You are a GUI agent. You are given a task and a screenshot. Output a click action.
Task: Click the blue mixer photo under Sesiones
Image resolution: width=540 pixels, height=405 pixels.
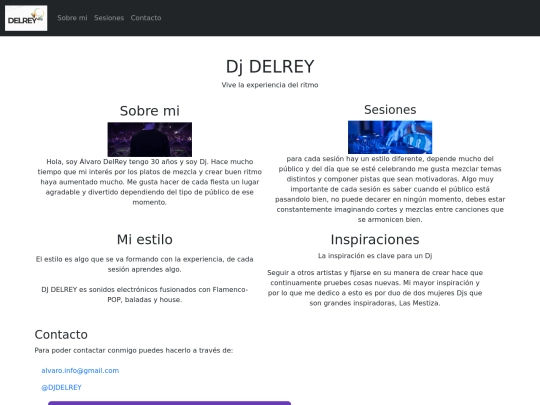[390, 137]
